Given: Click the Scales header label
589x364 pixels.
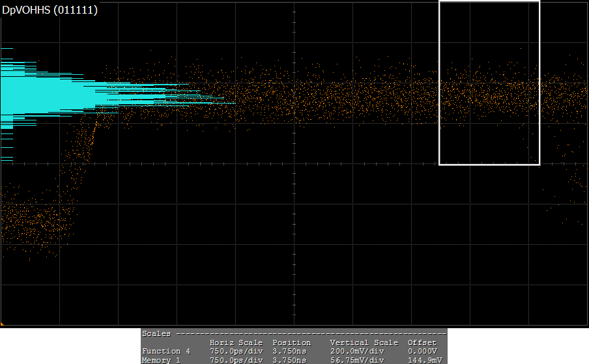Looking at the screenshot, I should [x=156, y=333].
